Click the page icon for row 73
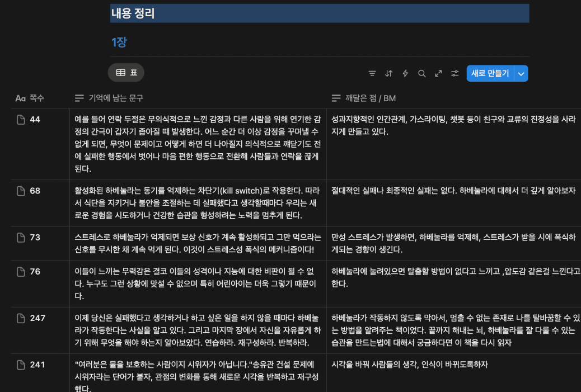Viewport: 581px width, 392px height. (21, 238)
